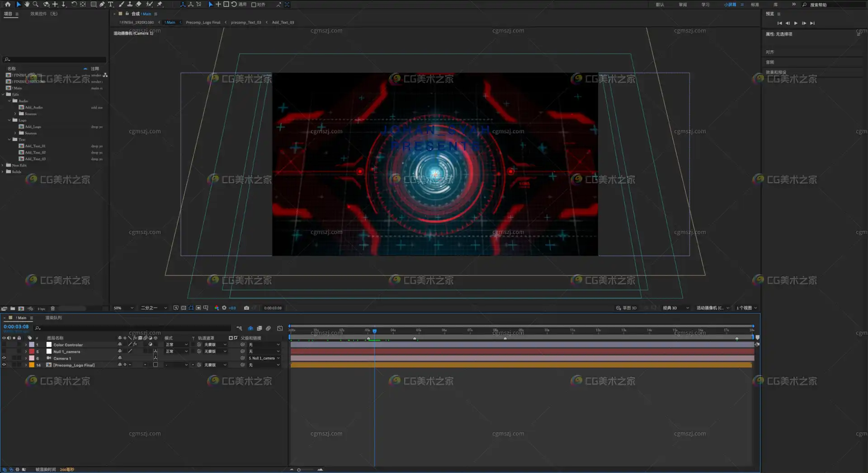Toggle visibility of Null 1_camera layer
The height and width of the screenshot is (473, 868).
(x=4, y=351)
